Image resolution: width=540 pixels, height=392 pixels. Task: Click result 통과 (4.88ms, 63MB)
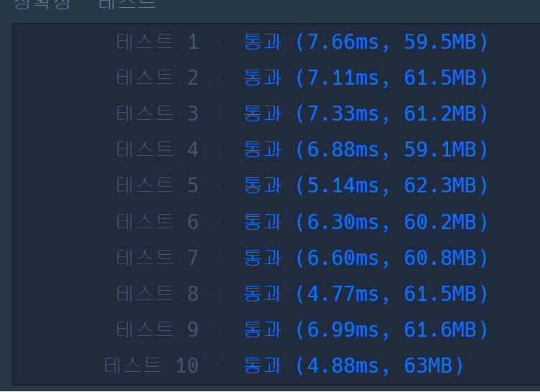click(x=354, y=366)
